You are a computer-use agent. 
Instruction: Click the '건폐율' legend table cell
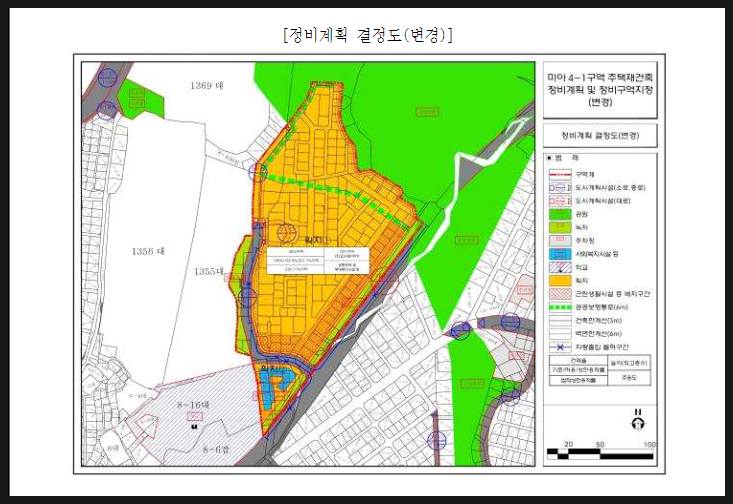pyautogui.click(x=578, y=360)
